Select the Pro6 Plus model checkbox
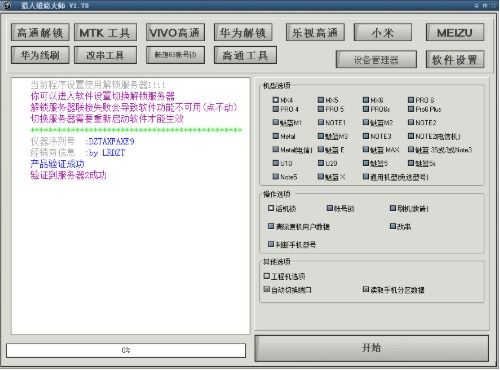Screen dimensions: 500x370 411,109
